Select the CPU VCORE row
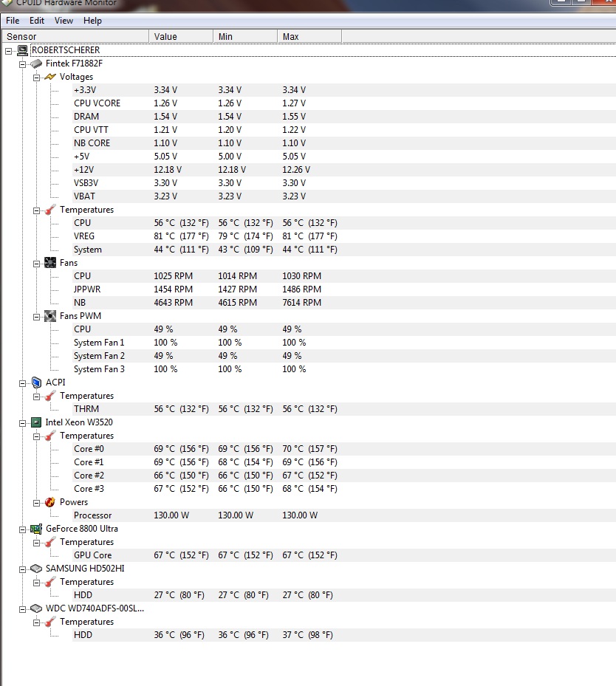 click(x=344, y=103)
